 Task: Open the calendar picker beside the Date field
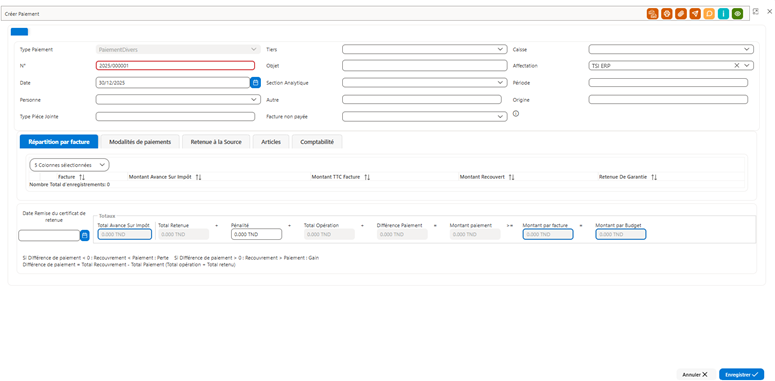(256, 83)
